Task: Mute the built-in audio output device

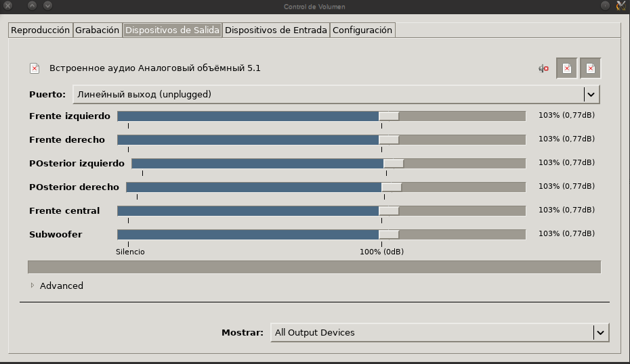Action: [543, 68]
